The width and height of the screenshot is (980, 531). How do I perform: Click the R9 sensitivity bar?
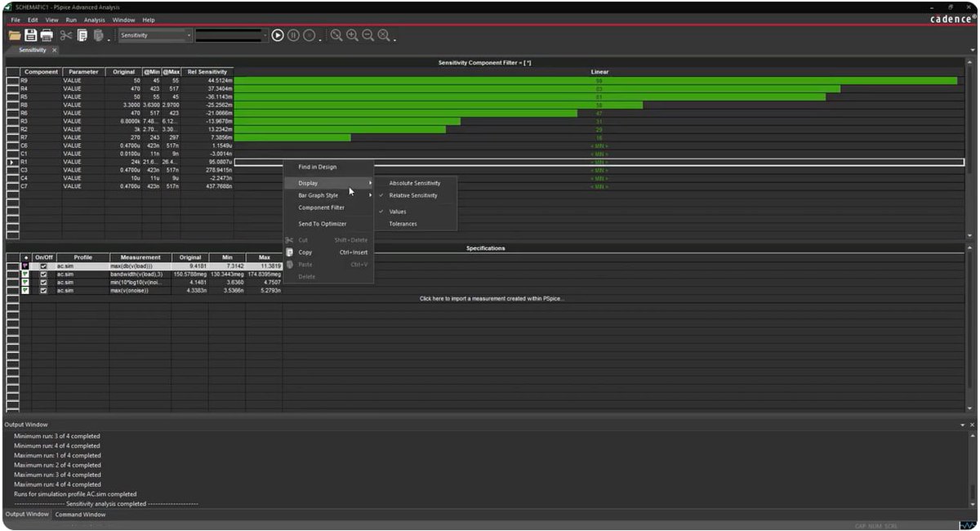click(595, 81)
